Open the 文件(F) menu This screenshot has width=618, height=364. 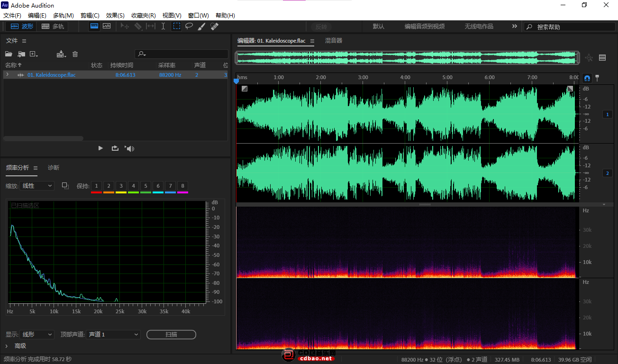coord(12,16)
